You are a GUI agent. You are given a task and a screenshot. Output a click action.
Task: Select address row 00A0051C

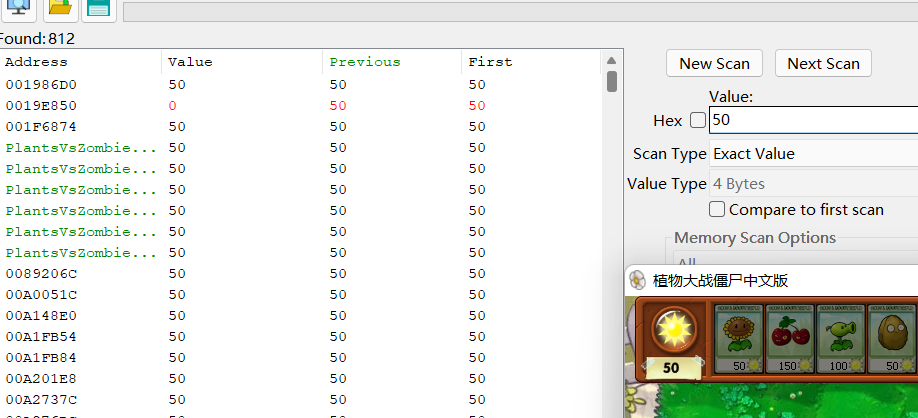[302, 295]
